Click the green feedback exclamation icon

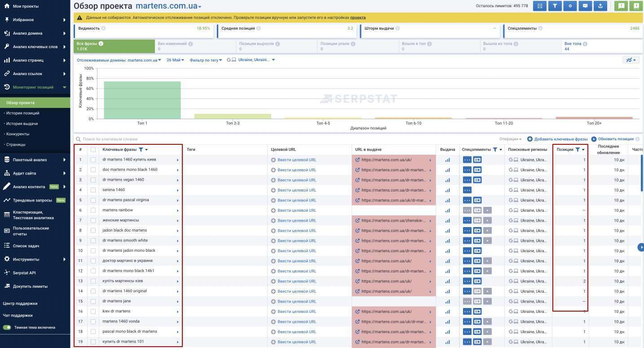click(x=621, y=6)
